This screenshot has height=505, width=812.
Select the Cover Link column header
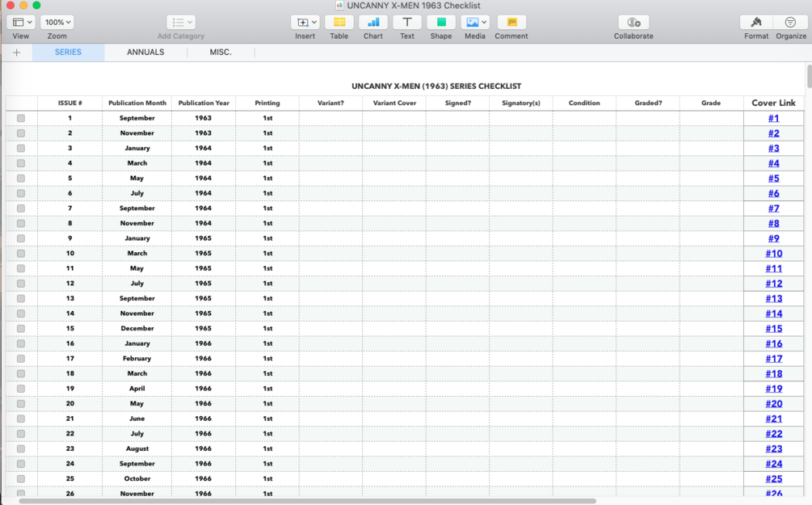[x=774, y=103]
